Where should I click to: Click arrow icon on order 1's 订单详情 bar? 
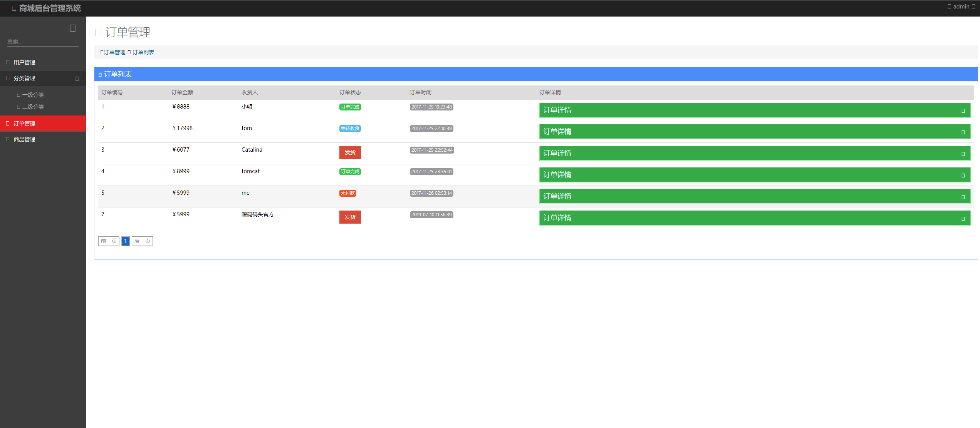point(963,111)
